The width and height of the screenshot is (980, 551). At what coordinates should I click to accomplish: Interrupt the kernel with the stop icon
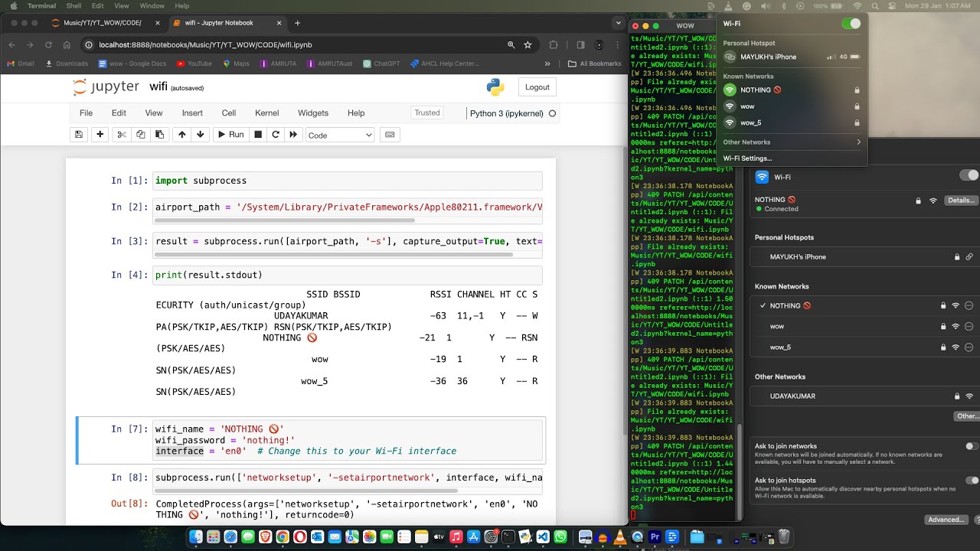(258, 135)
